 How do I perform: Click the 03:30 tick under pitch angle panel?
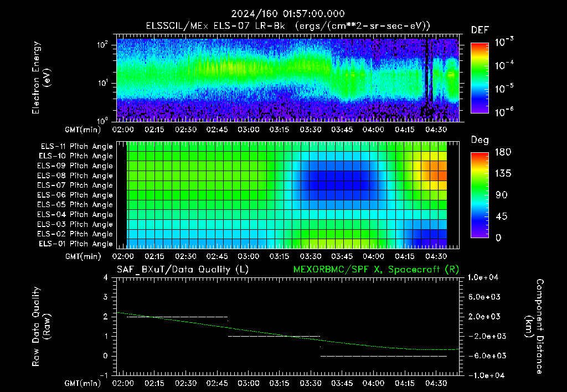pyautogui.click(x=311, y=256)
